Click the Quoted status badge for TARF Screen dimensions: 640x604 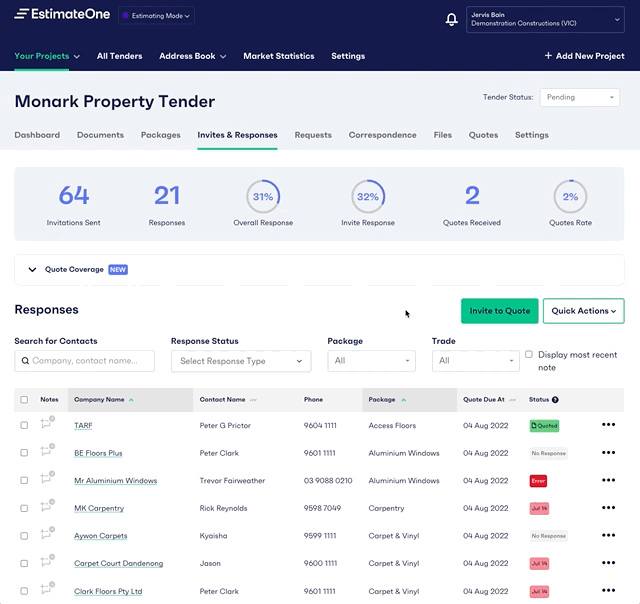[x=544, y=425]
